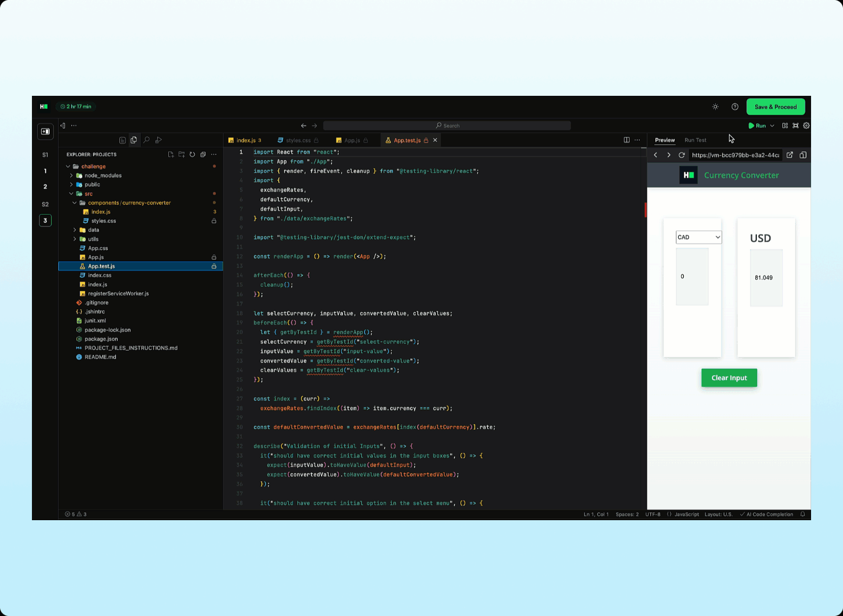Open index.js under currency-converter

point(140,212)
